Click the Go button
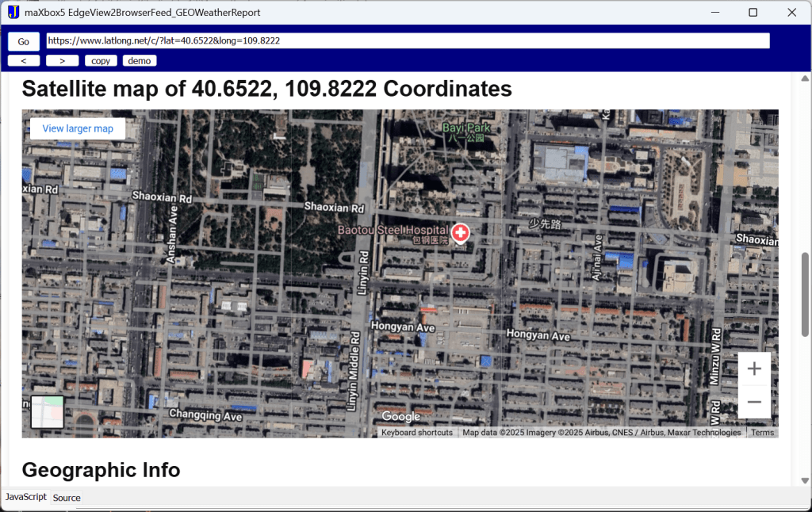This screenshot has height=512, width=812. [24, 42]
